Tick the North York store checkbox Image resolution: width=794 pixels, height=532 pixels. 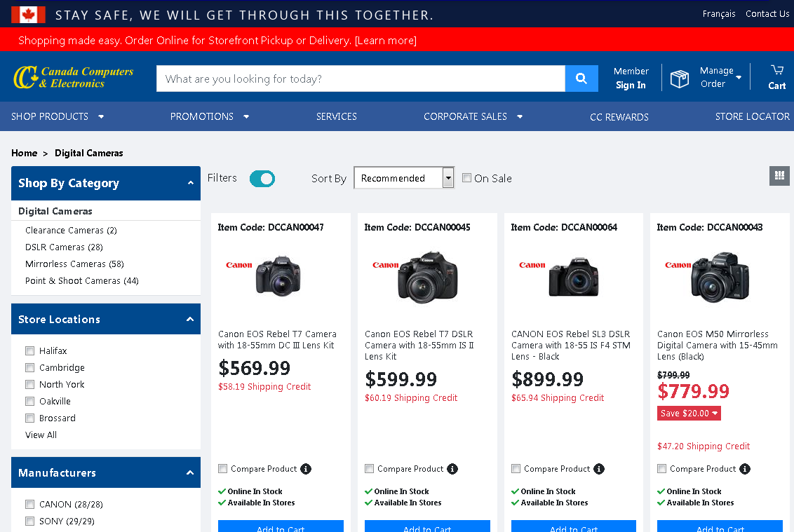(30, 384)
